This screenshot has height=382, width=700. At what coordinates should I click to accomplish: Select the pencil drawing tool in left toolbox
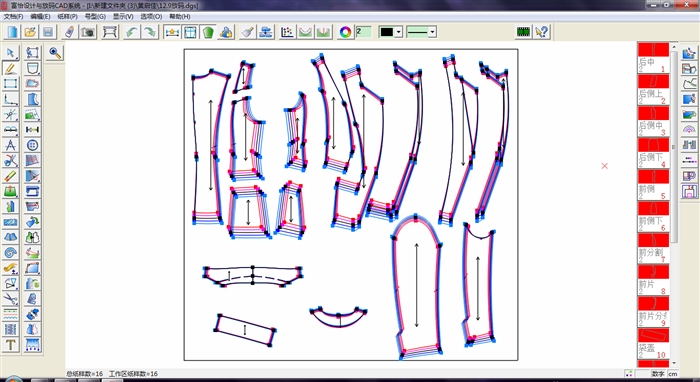coord(10,68)
